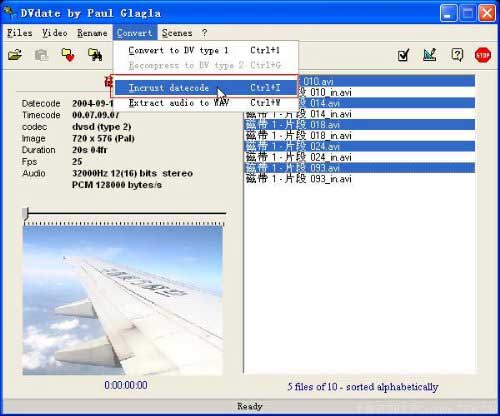Image resolution: width=500 pixels, height=416 pixels.
Task: Open the Rename menu
Action: [92, 33]
